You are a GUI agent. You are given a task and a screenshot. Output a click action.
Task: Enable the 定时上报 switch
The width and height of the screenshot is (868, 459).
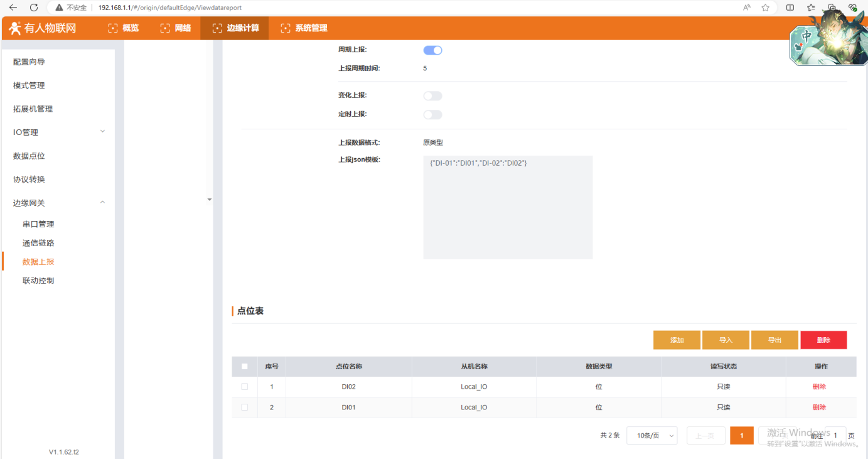pyautogui.click(x=432, y=115)
